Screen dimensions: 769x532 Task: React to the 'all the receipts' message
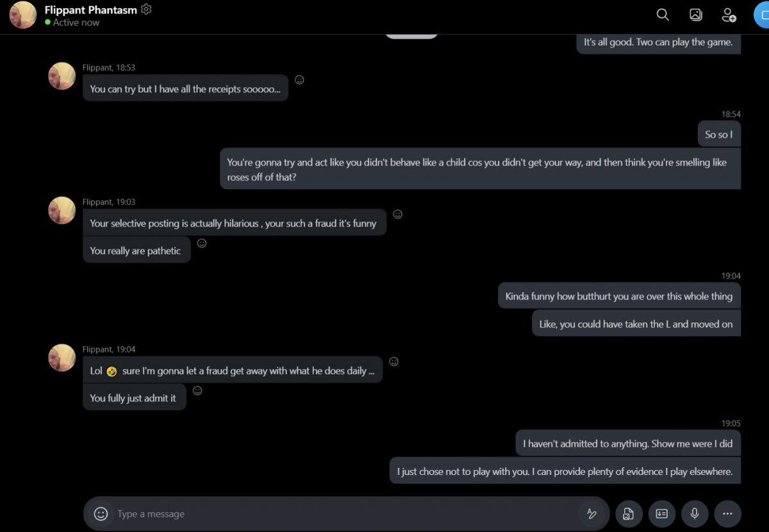[x=299, y=80]
